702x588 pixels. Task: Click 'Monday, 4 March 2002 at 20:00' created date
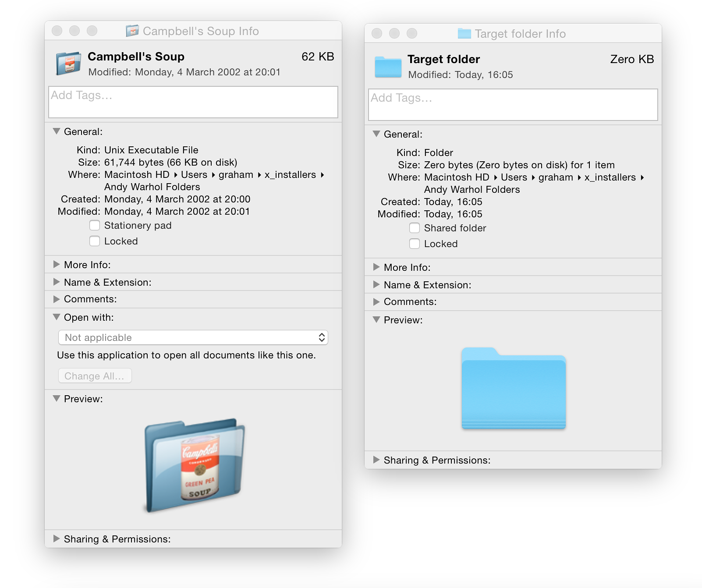177,199
